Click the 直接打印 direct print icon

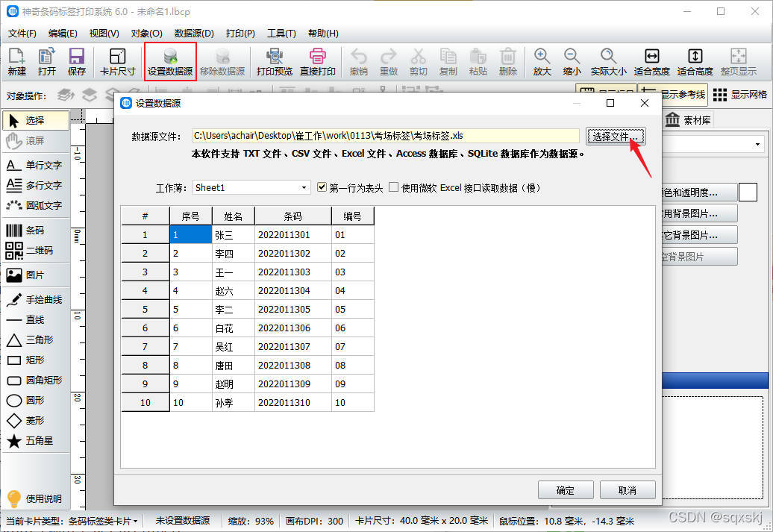318,62
